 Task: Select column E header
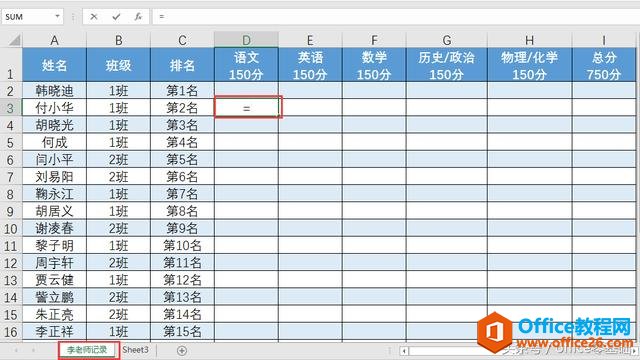coord(310,40)
